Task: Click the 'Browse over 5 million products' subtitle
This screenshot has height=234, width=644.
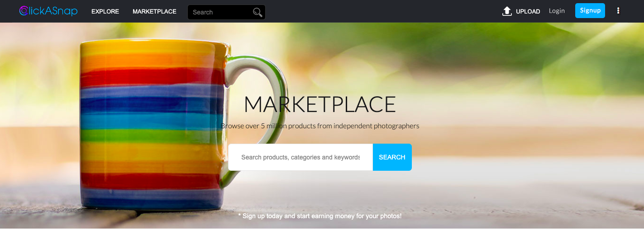Action: (320, 126)
